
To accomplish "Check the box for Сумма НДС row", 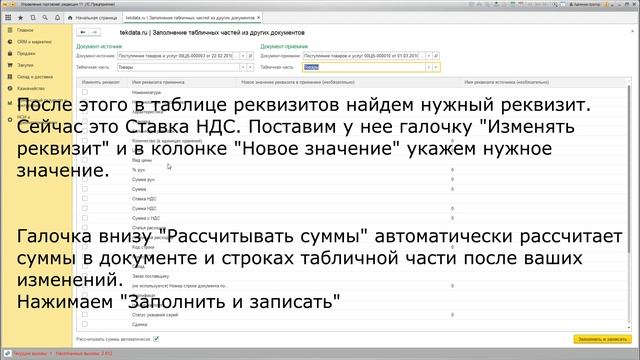I will coord(84,209).
